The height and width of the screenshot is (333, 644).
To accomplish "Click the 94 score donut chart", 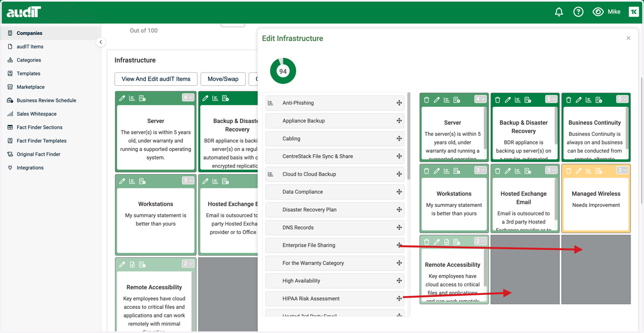I will [x=283, y=71].
